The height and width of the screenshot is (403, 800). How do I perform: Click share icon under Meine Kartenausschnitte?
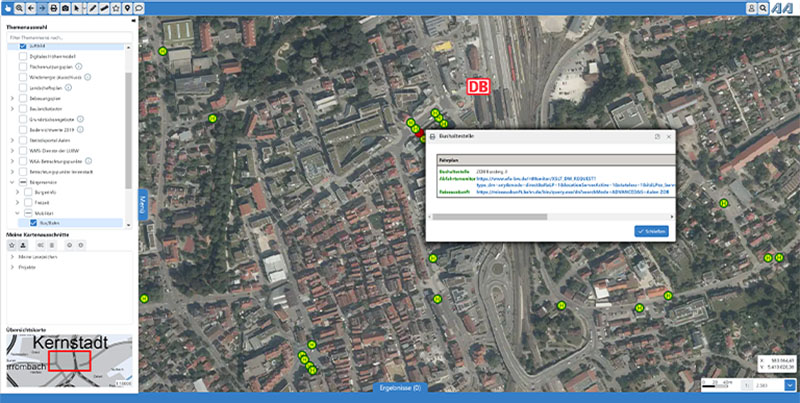click(41, 245)
